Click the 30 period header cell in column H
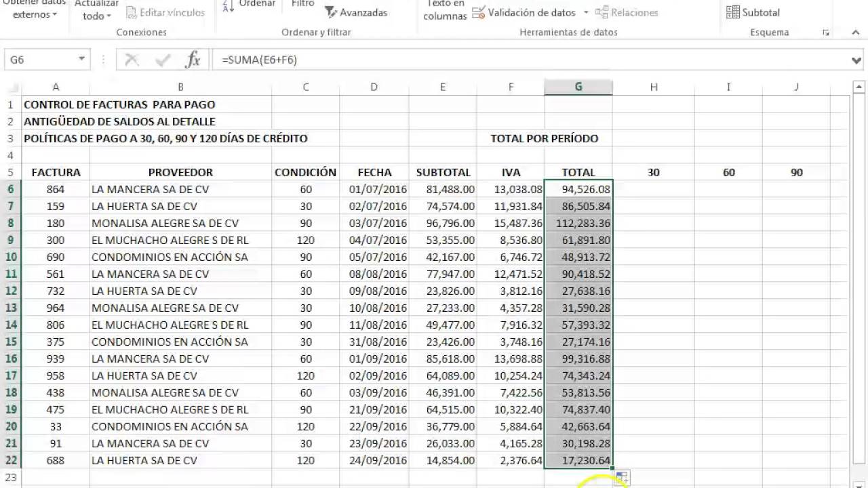Image resolution: width=868 pixels, height=488 pixels. pos(654,172)
